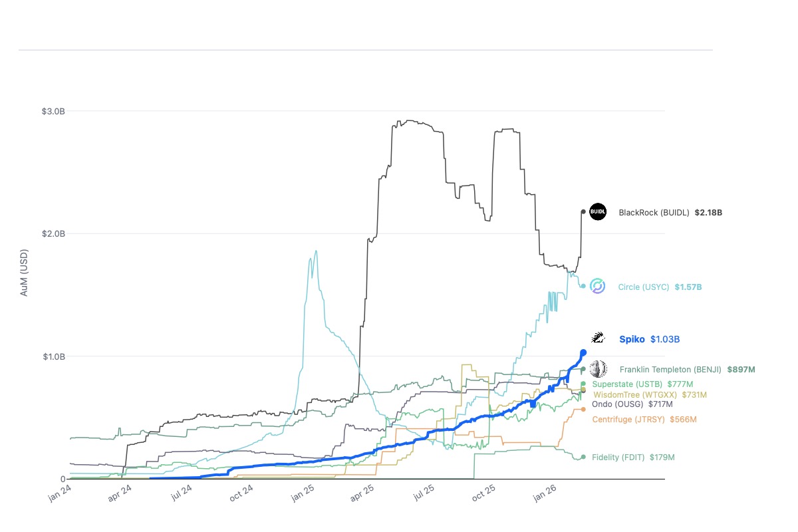The width and height of the screenshot is (798, 532).
Task: Select the Spiko $1.03B label
Action: pyautogui.click(x=649, y=339)
